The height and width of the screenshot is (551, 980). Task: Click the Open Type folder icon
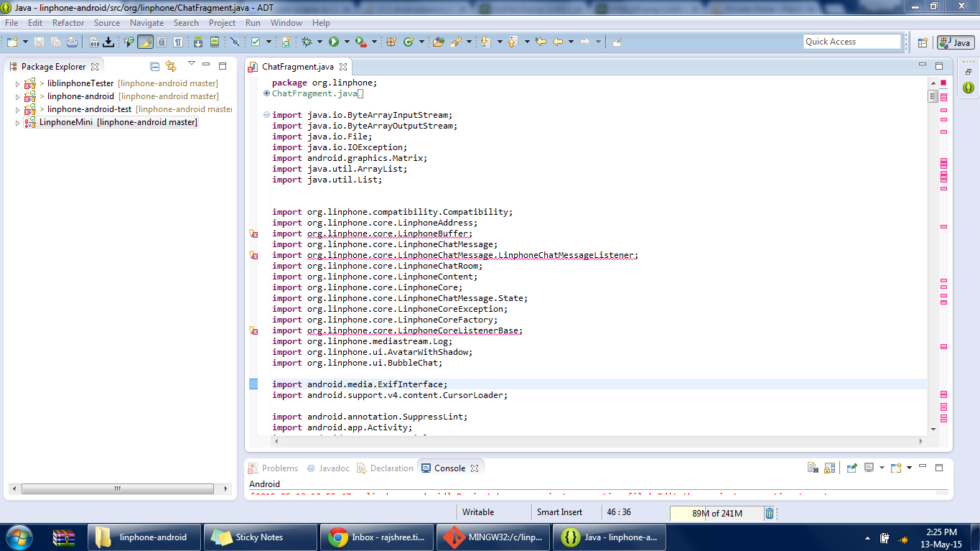[438, 42]
